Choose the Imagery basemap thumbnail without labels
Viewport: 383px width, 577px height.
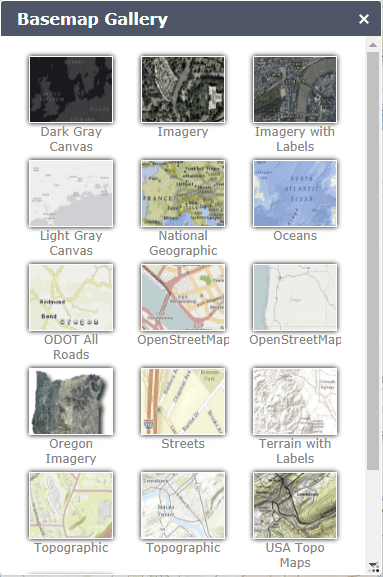pos(183,89)
